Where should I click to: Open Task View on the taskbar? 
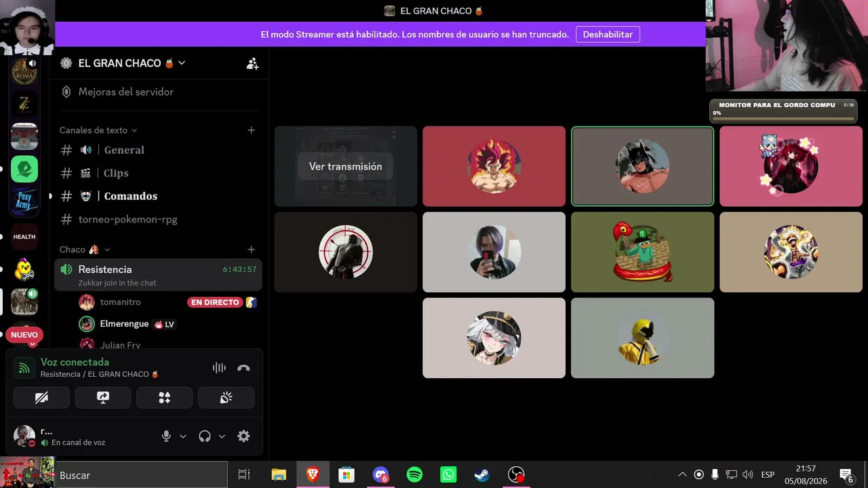244,474
